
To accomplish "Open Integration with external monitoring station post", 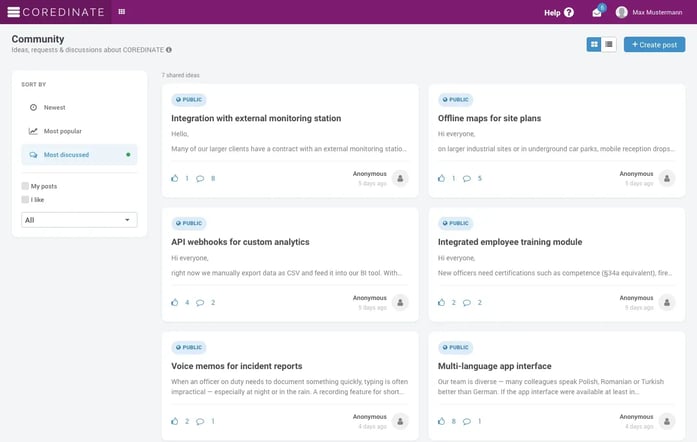I will pos(256,118).
